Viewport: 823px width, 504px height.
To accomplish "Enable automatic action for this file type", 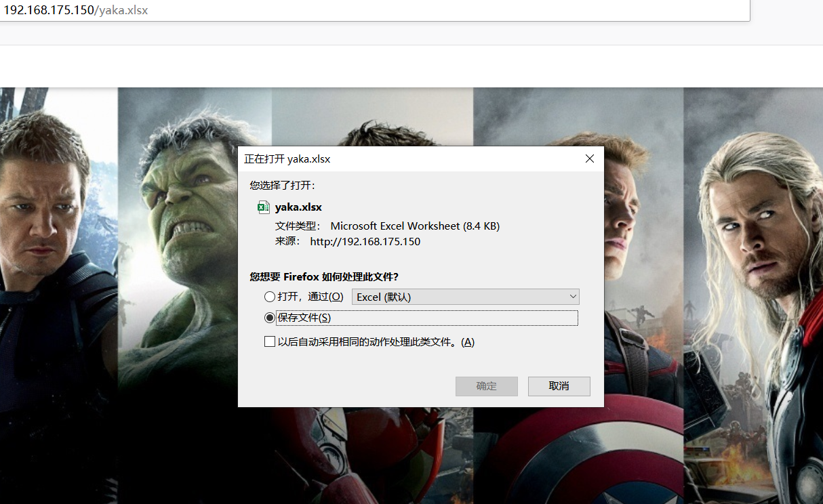I will tap(270, 342).
